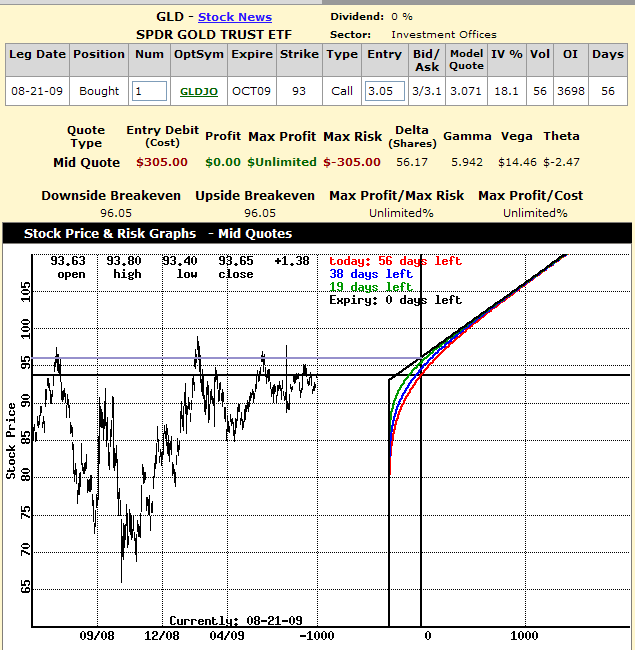This screenshot has width=635, height=650.
Task: Click the Max Profit/Max Risk heading
Action: point(397,196)
